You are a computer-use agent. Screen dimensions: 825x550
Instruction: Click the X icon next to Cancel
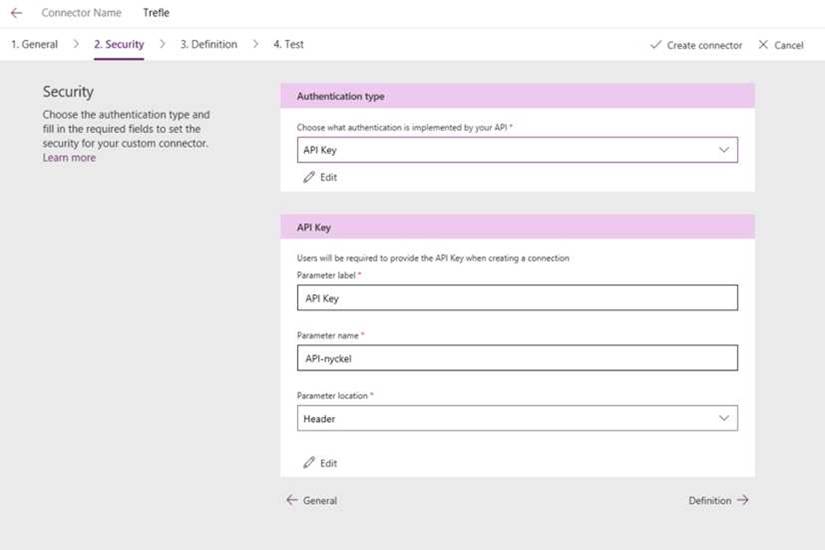click(x=764, y=45)
